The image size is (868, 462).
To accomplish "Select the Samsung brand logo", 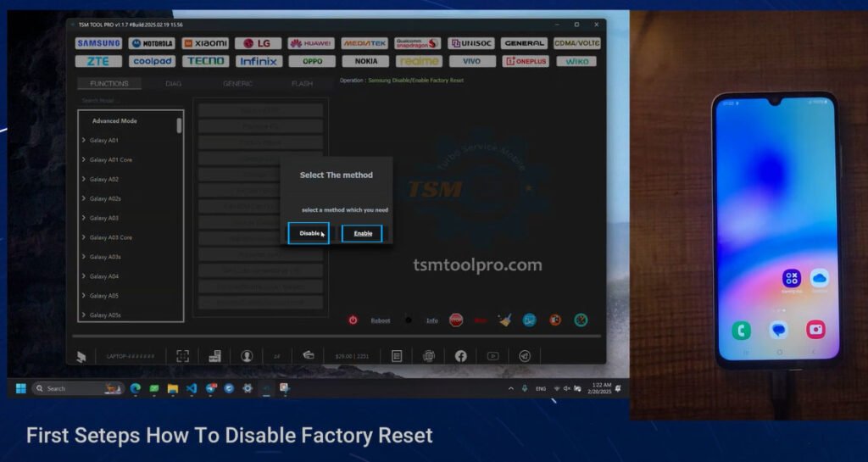I will (98, 43).
